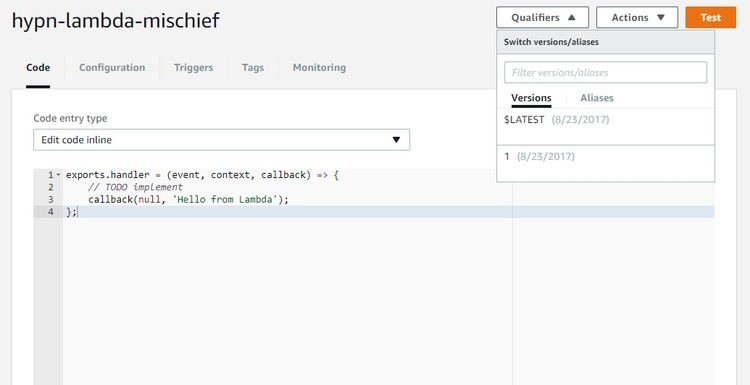Select the Code tab

[38, 67]
